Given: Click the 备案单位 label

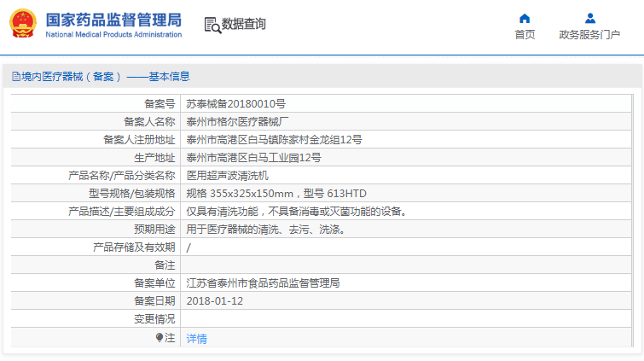Looking at the screenshot, I should tap(154, 282).
